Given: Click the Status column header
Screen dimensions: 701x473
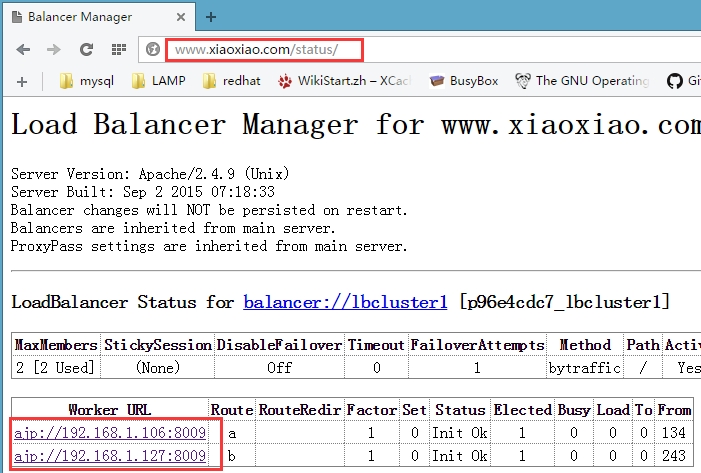Looking at the screenshot, I should [x=460, y=410].
